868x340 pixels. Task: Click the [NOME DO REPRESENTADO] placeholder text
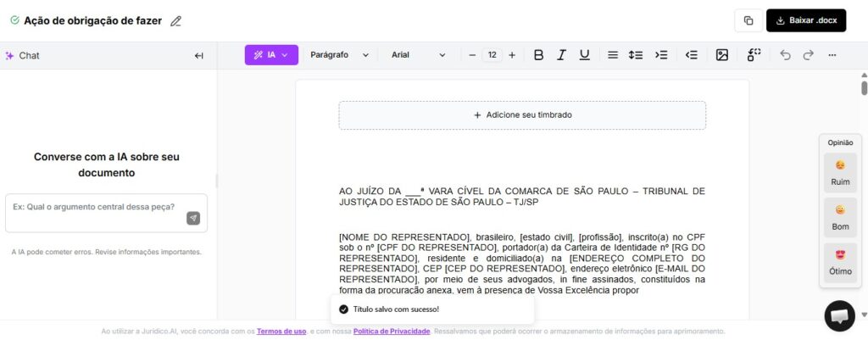click(x=404, y=237)
